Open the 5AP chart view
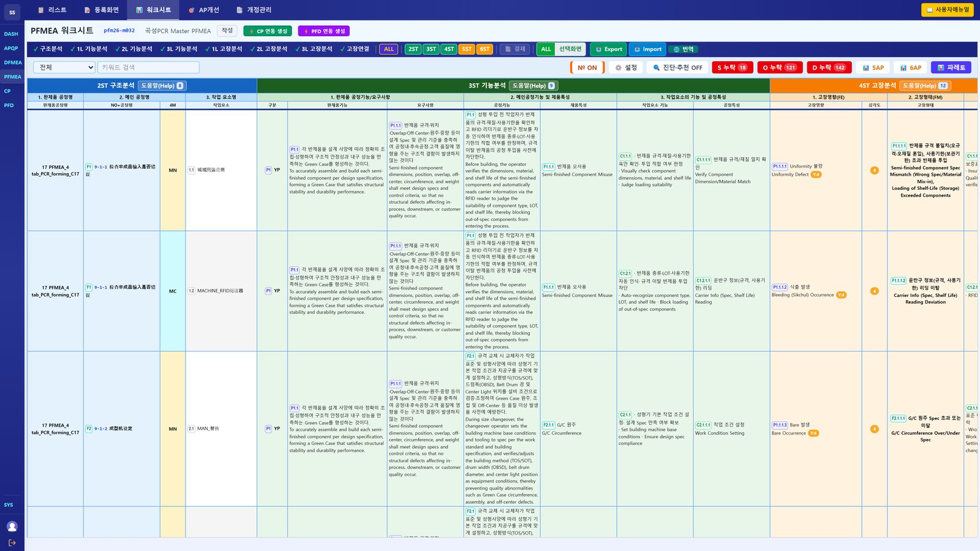The image size is (980, 551). tap(873, 67)
